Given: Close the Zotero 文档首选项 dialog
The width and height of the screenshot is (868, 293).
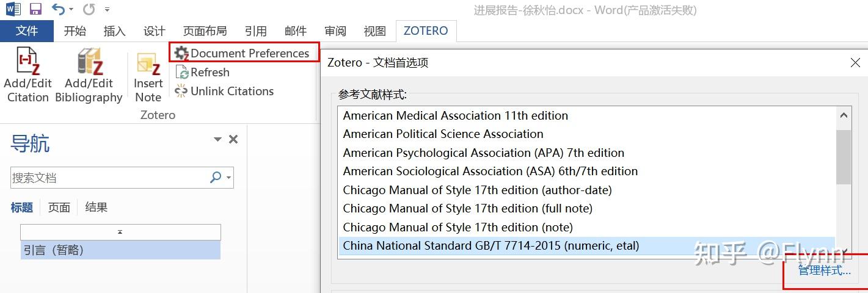Looking at the screenshot, I should [855, 62].
